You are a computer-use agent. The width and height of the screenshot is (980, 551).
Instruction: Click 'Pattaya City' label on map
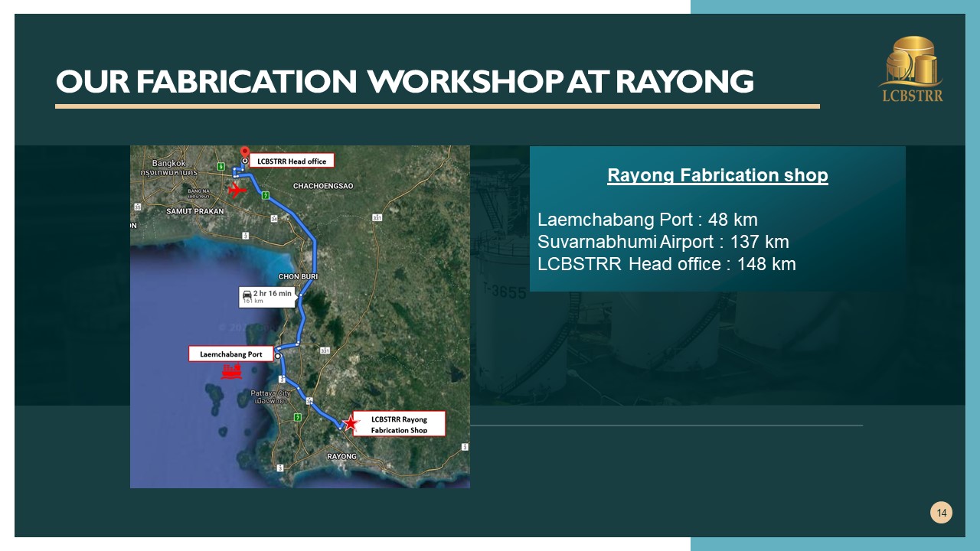[x=269, y=393]
